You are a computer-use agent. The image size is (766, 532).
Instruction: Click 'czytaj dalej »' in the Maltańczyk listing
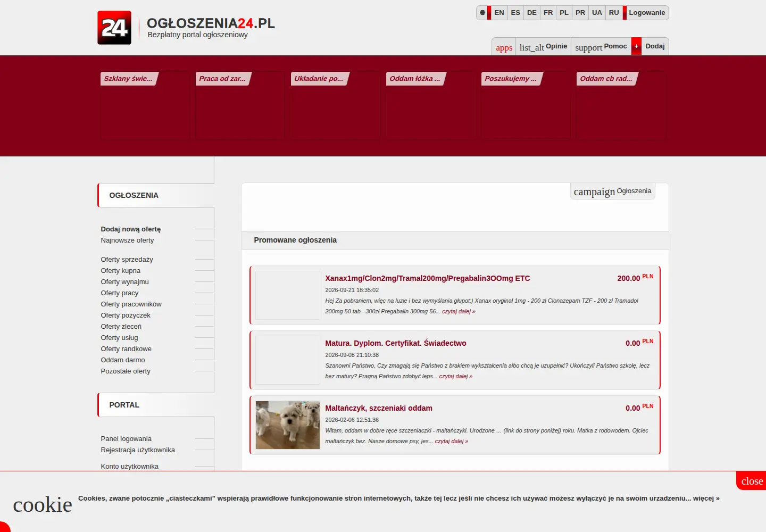(452, 442)
